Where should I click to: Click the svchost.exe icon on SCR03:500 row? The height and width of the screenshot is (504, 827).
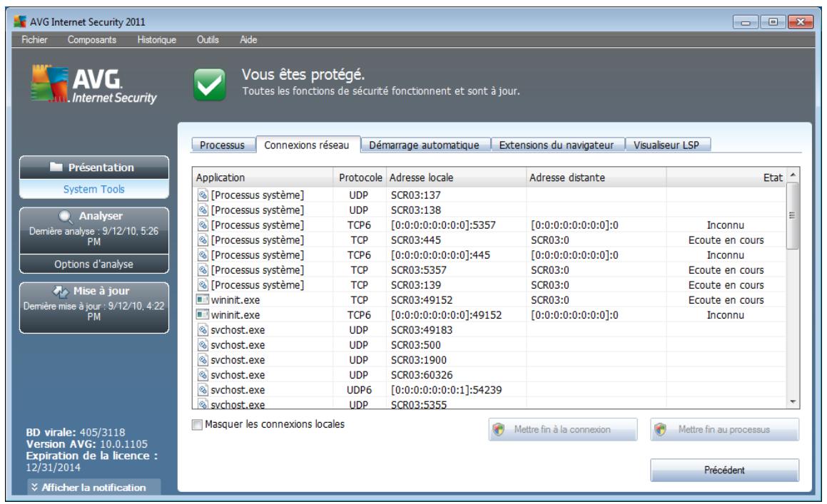(203, 345)
